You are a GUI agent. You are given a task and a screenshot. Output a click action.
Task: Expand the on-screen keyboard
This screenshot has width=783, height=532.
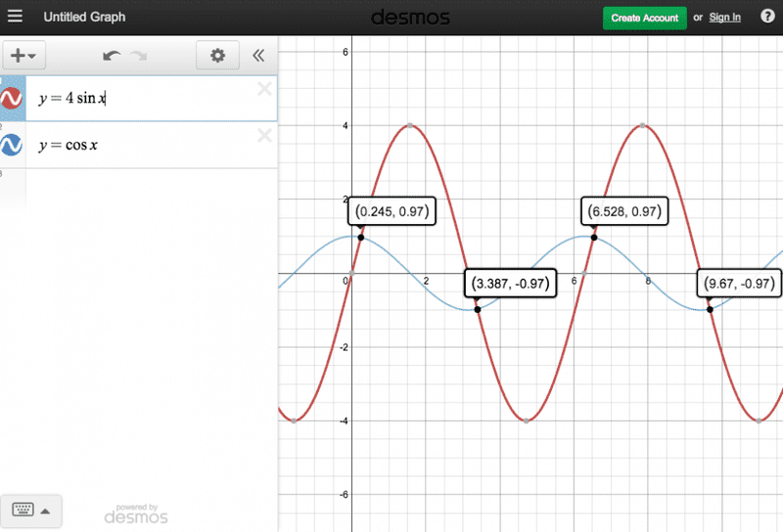31,510
